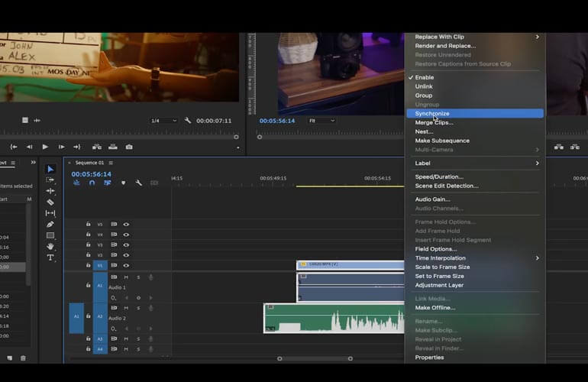The image size is (588, 382).
Task: Step forward one frame in Source monitor
Action: 61,147
